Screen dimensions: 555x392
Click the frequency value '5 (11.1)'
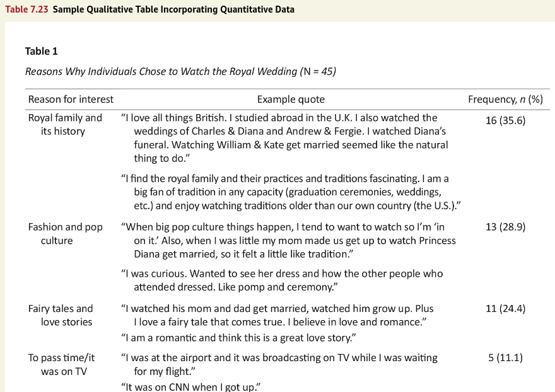(x=505, y=358)
